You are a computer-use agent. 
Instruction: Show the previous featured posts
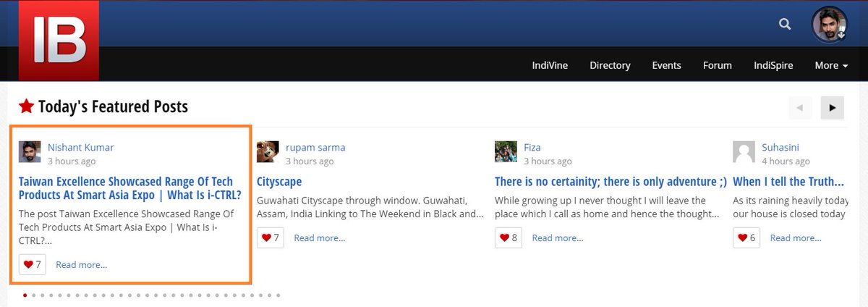799,107
